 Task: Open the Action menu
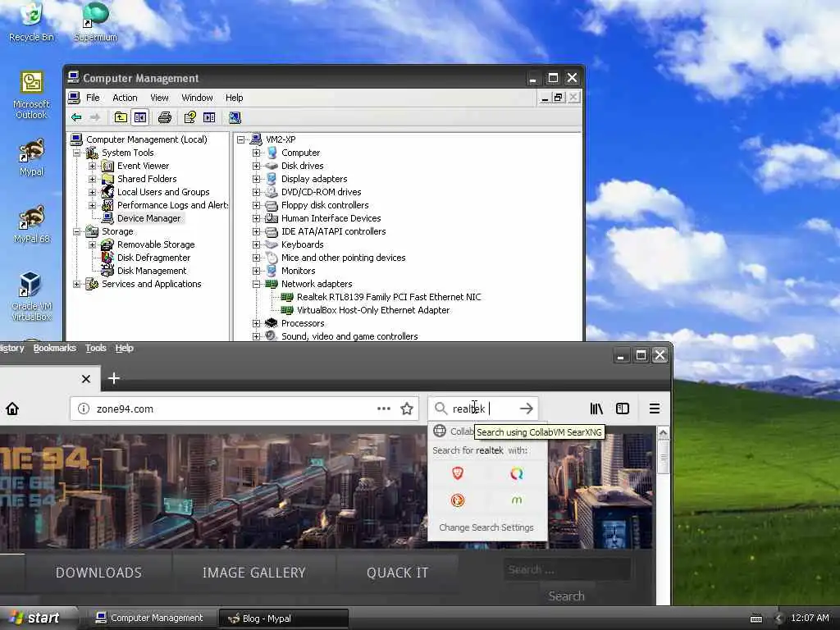tap(125, 98)
